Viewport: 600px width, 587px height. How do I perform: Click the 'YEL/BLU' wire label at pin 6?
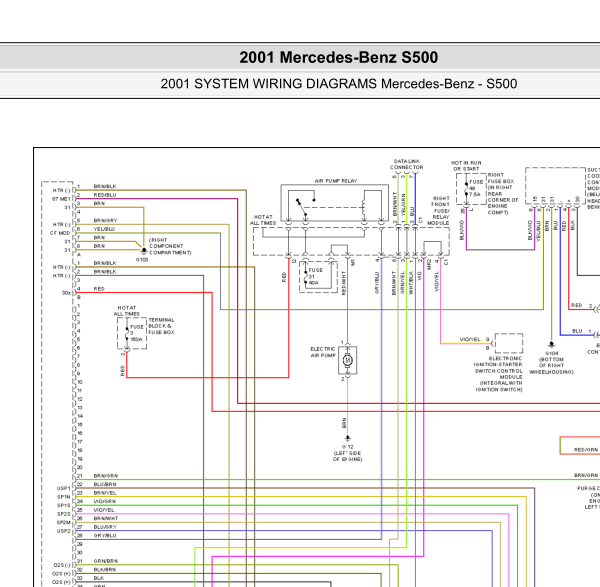(104, 229)
